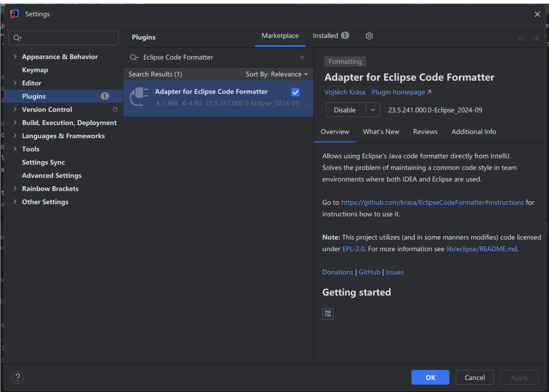Click the plugin search options magnifier icon
This screenshot has width=549, height=392.
click(134, 57)
